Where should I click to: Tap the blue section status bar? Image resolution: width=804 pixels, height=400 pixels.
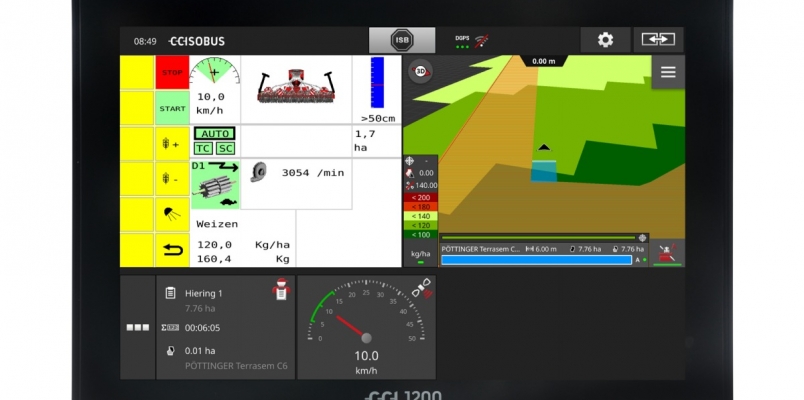point(536,260)
